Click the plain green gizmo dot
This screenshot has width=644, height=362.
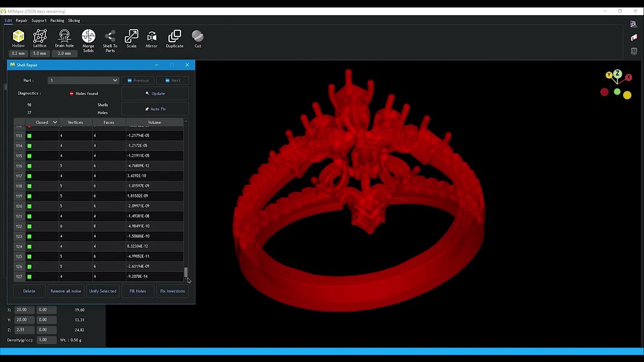click(x=617, y=92)
